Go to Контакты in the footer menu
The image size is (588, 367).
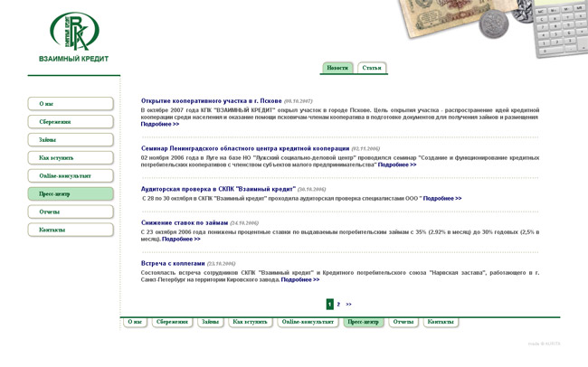(x=441, y=322)
